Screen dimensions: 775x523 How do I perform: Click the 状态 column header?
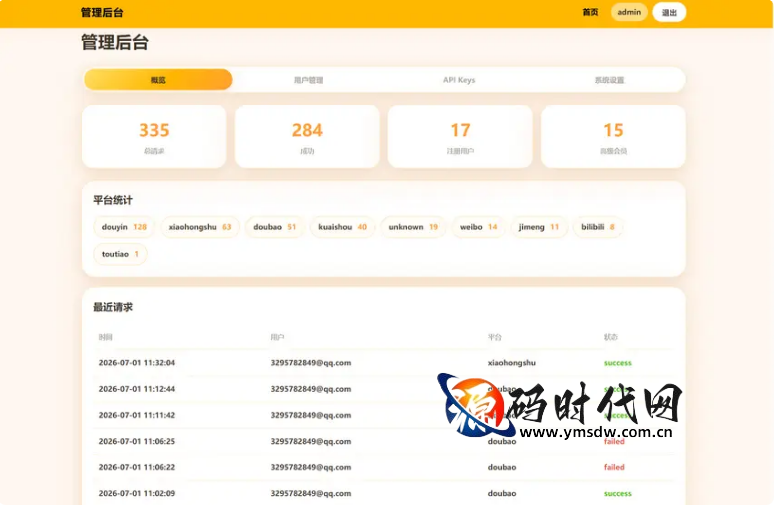coord(611,337)
